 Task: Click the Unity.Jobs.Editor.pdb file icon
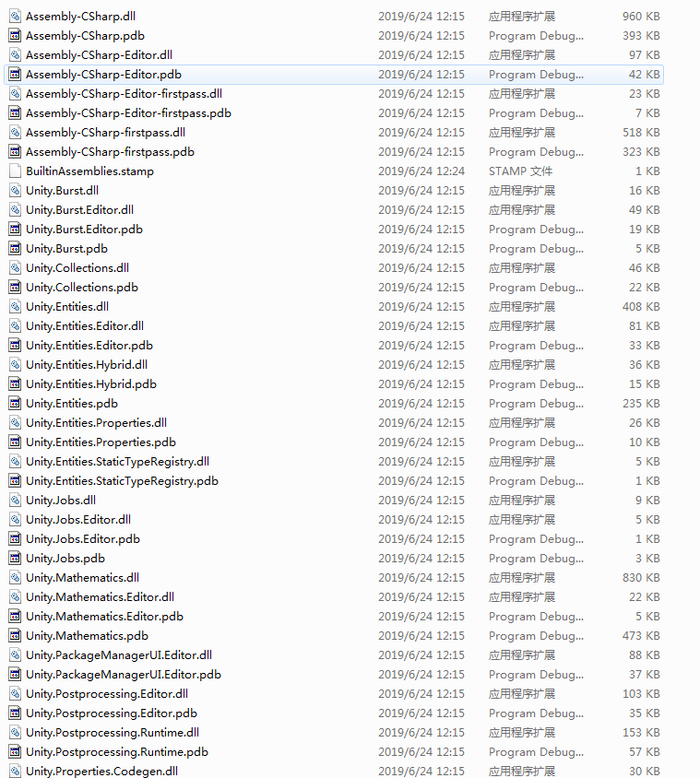[x=16, y=539]
